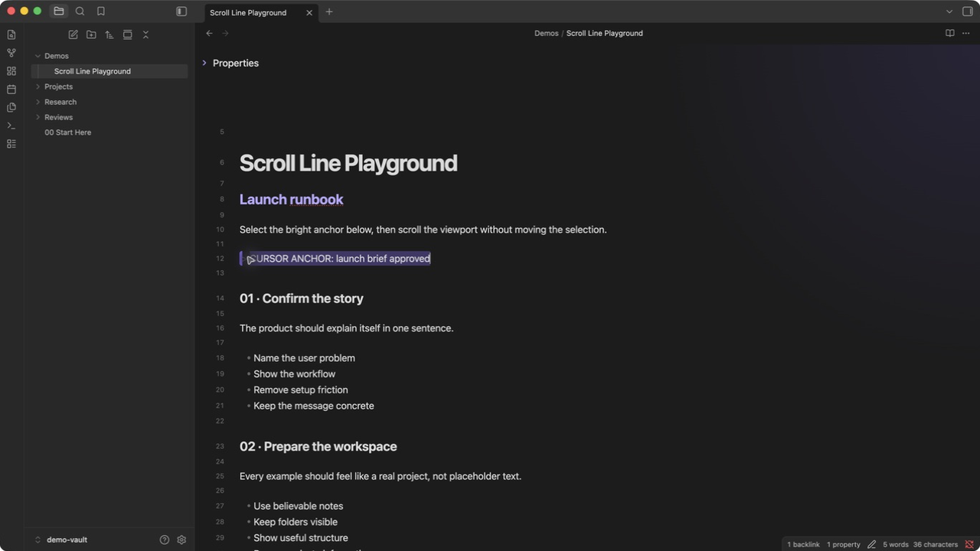
Task: Open graph view from the ribbon
Action: [11, 53]
